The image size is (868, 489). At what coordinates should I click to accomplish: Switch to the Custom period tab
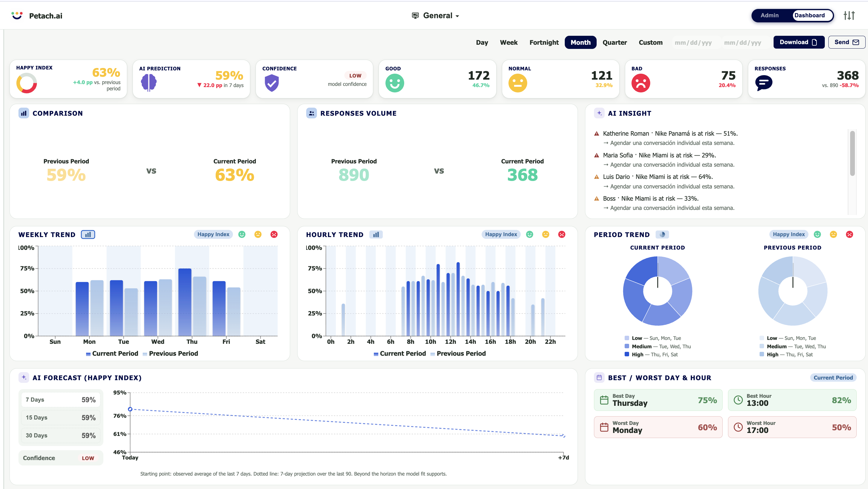click(651, 43)
